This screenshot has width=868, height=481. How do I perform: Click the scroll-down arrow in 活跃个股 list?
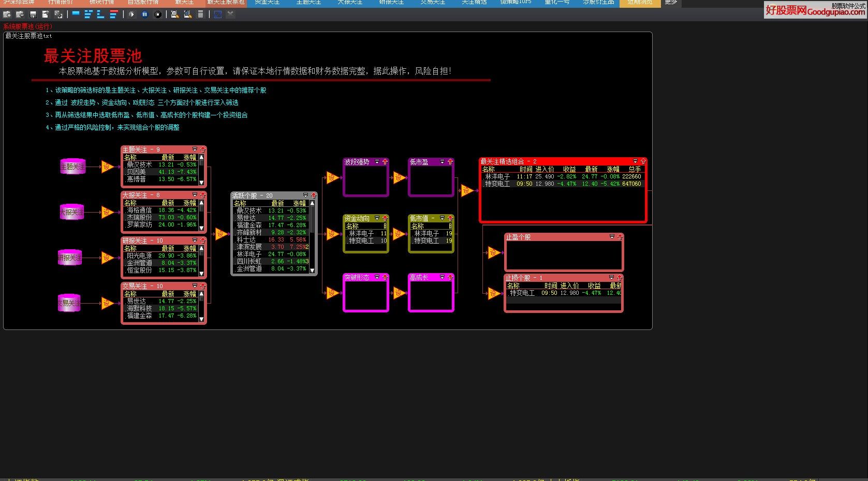click(312, 270)
